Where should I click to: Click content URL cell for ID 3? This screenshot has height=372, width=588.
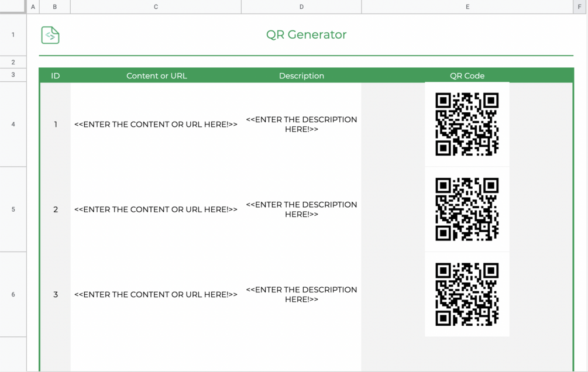156,295
